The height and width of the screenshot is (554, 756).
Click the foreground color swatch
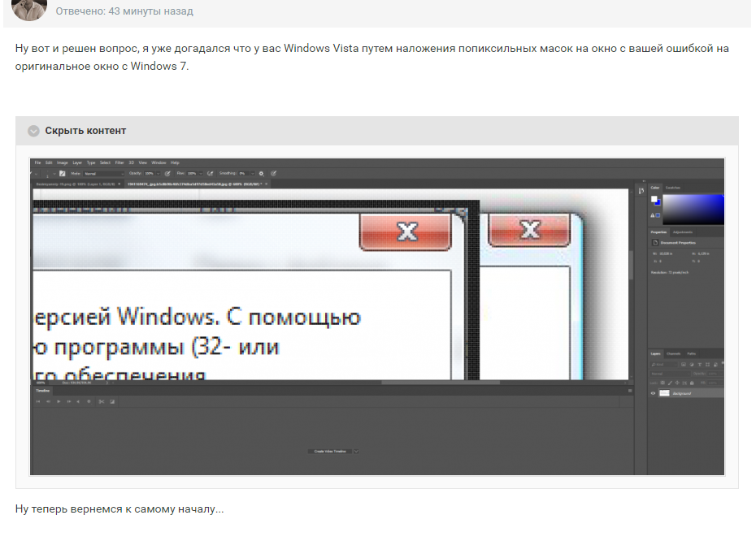(654, 199)
